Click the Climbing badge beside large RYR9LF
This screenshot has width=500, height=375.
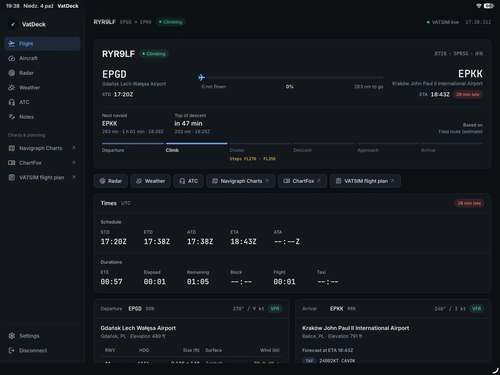154,54
